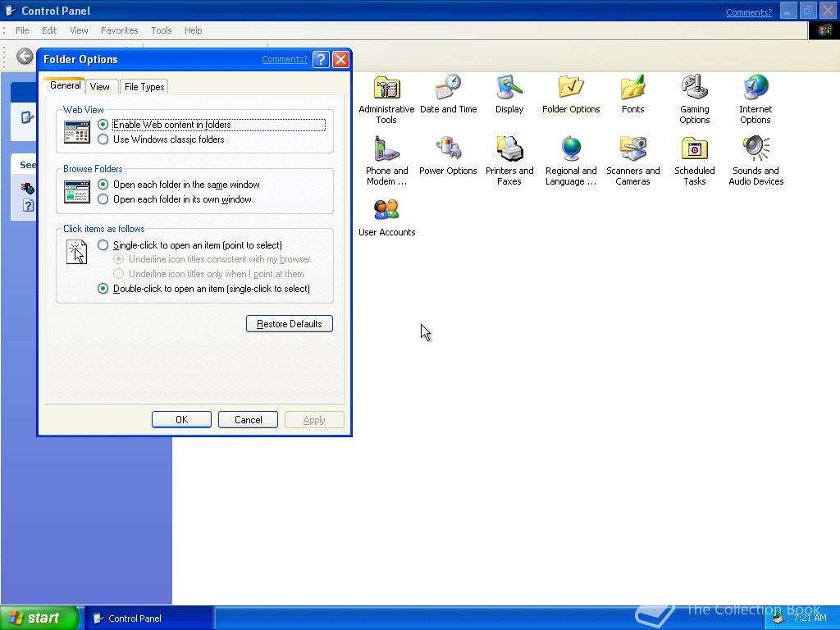Open the Power Options icon
Screen dimensions: 840x630
[x=449, y=156]
